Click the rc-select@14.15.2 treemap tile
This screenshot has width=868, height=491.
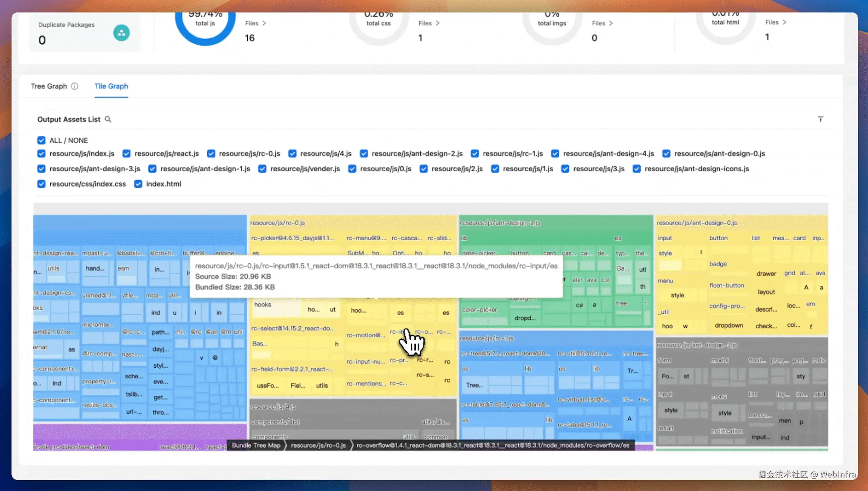[x=293, y=328]
